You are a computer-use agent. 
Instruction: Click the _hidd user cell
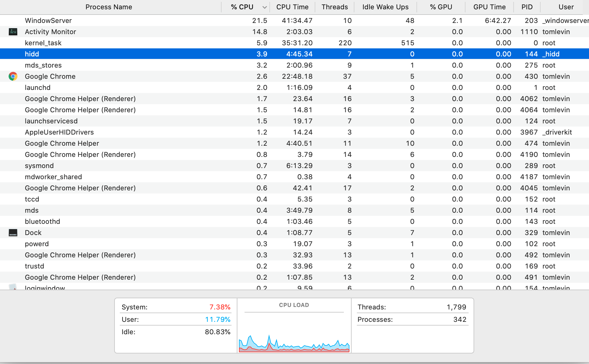point(551,54)
